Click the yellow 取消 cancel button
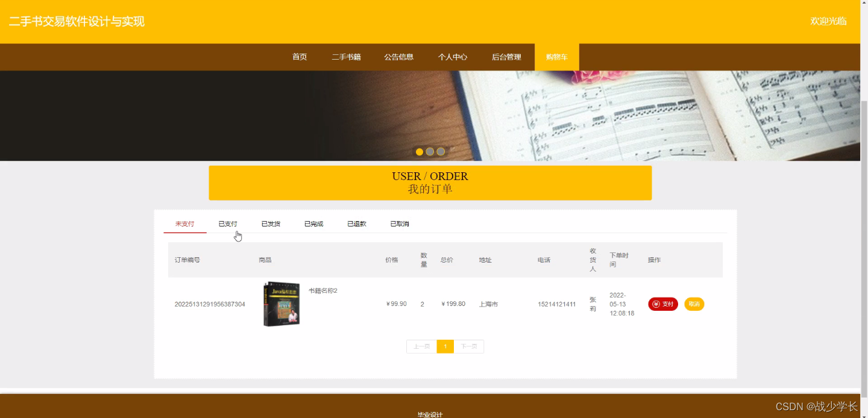This screenshot has width=868, height=418. click(694, 304)
